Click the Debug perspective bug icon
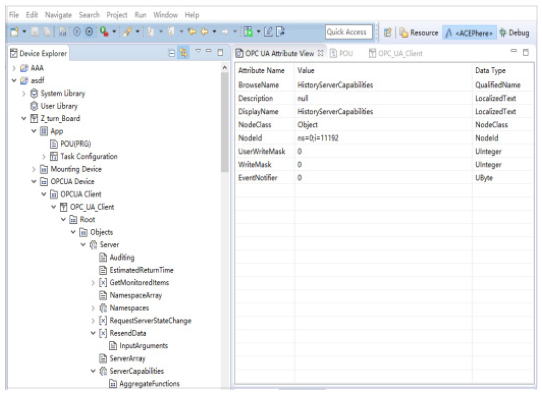 503,33
